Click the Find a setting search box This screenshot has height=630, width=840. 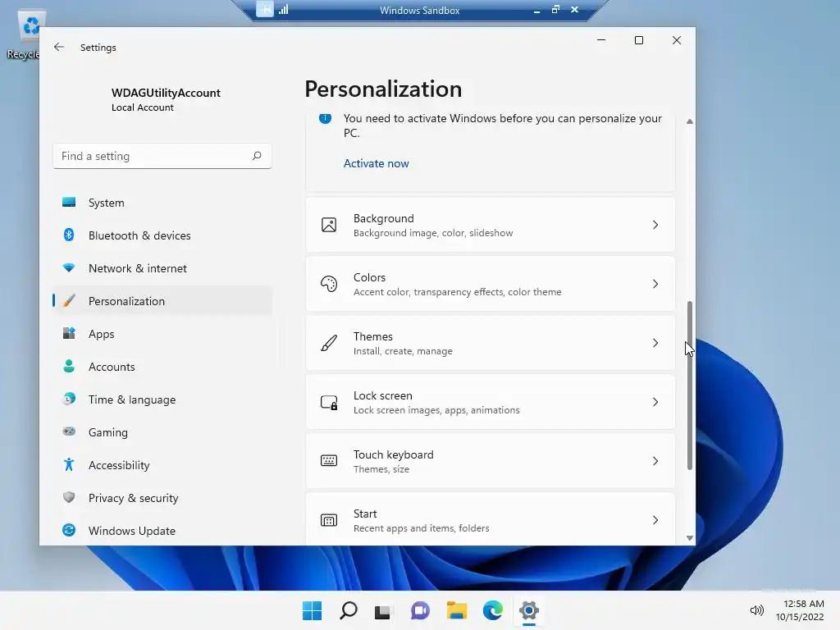coord(162,156)
